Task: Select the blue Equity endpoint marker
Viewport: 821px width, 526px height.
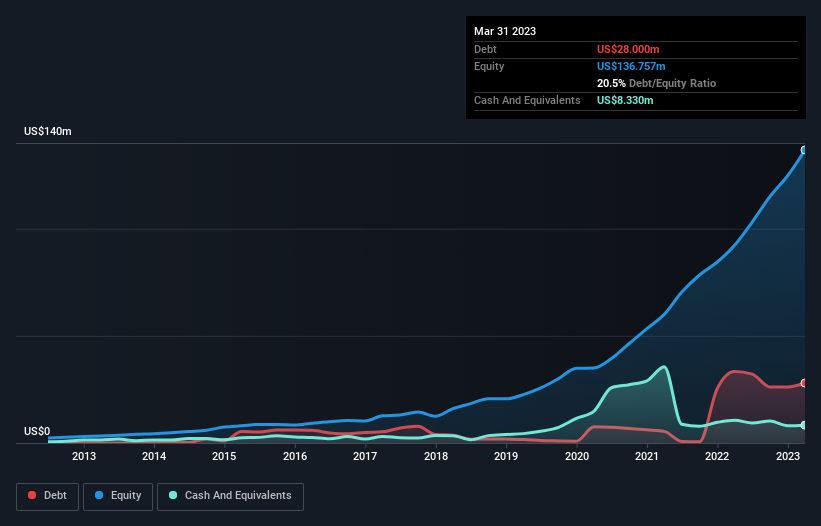Action: [804, 150]
